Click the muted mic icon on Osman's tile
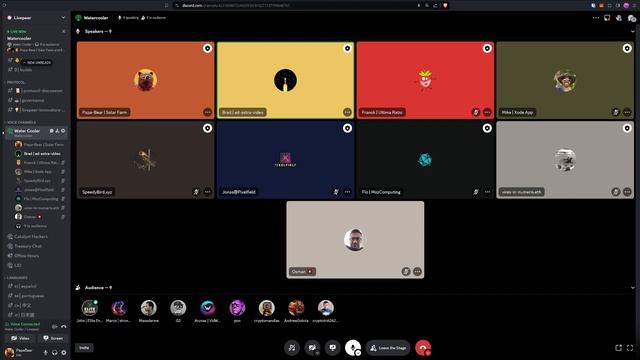 point(406,271)
